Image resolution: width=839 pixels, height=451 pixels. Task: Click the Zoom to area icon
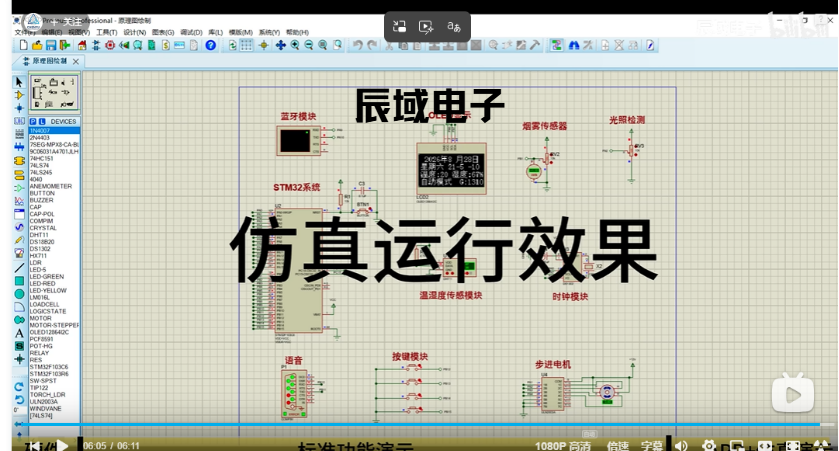[x=337, y=45]
